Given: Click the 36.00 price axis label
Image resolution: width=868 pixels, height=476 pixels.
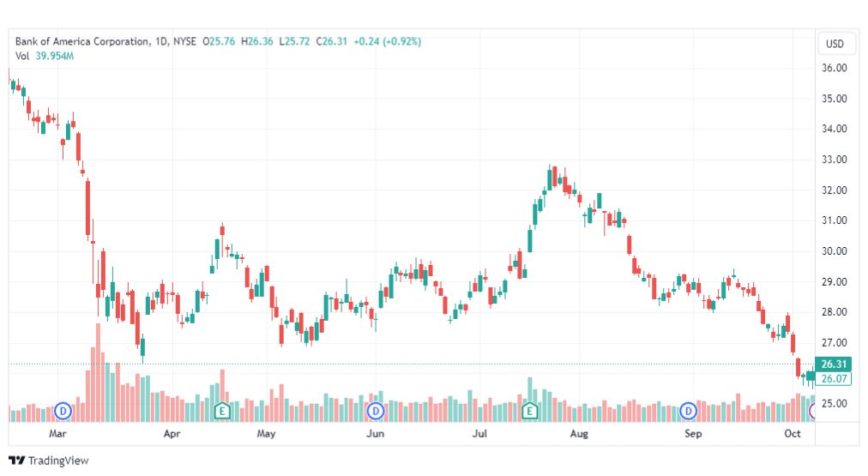Looking at the screenshot, I should click(x=835, y=68).
